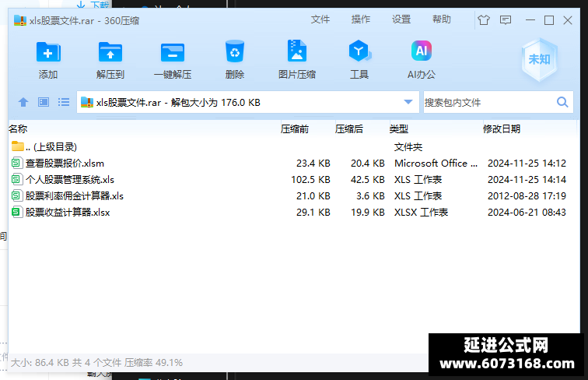Image resolution: width=588 pixels, height=380 pixels.
Task: Launch the AI办公 feature icon
Action: click(x=422, y=51)
